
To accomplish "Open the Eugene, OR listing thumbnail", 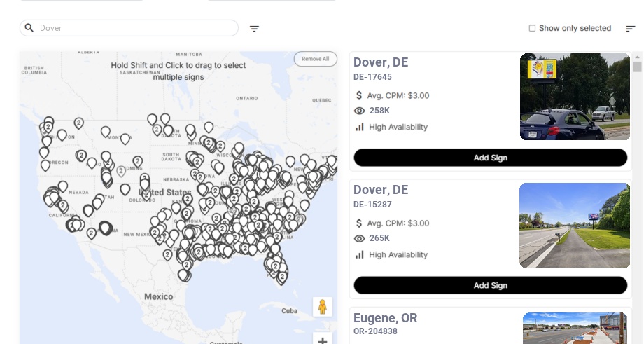I will click(x=575, y=328).
